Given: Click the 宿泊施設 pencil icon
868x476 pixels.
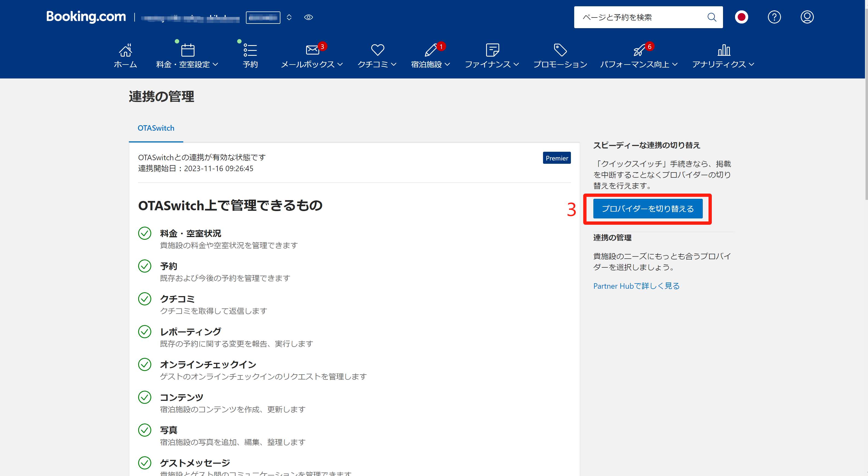Looking at the screenshot, I should click(431, 50).
